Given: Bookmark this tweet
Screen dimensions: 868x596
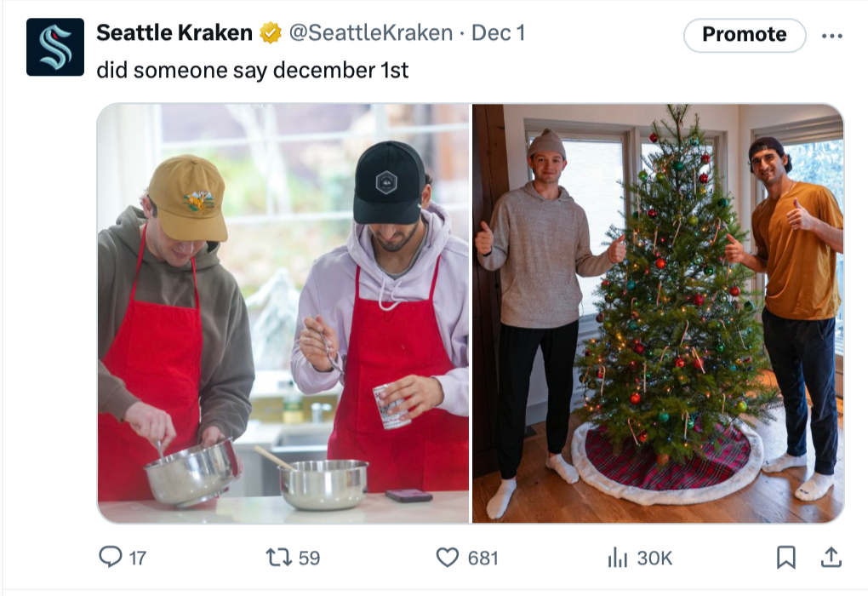Looking at the screenshot, I should coord(786,557).
